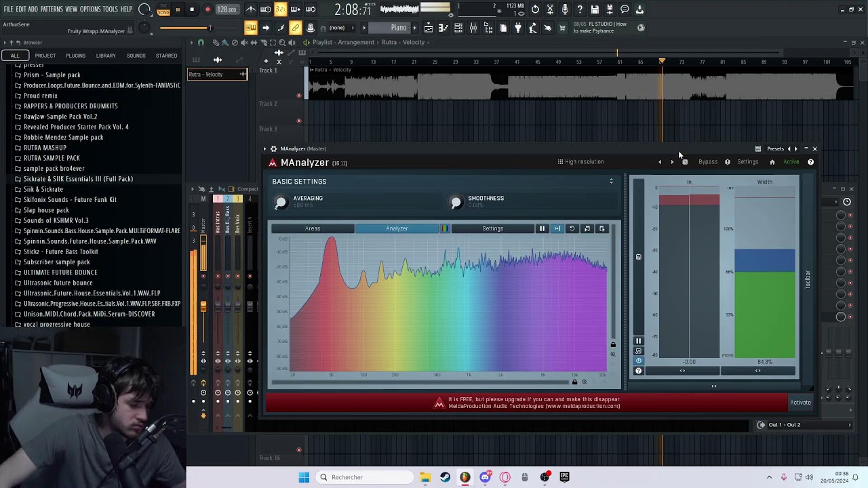Pause the level meters panel
868x488 pixels.
638,341
